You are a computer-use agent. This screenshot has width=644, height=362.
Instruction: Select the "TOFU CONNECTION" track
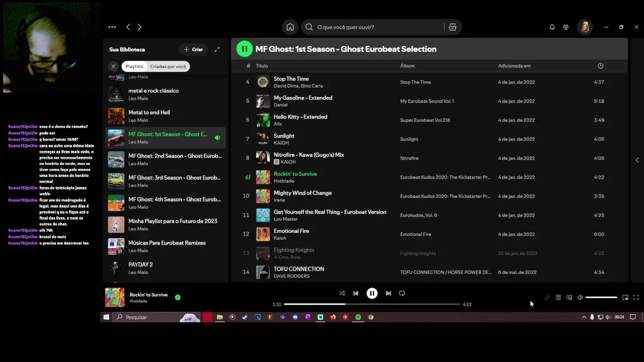point(429,273)
